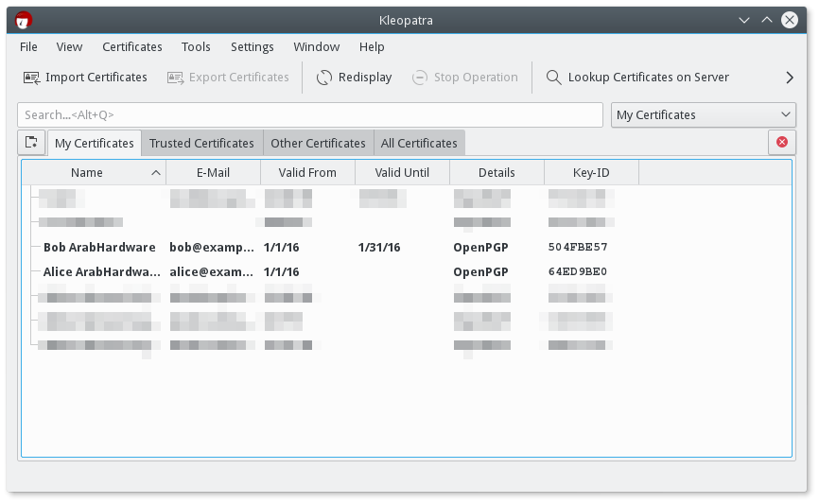The width and height of the screenshot is (819, 504).
Task: Open the Tools menu
Action: point(196,47)
